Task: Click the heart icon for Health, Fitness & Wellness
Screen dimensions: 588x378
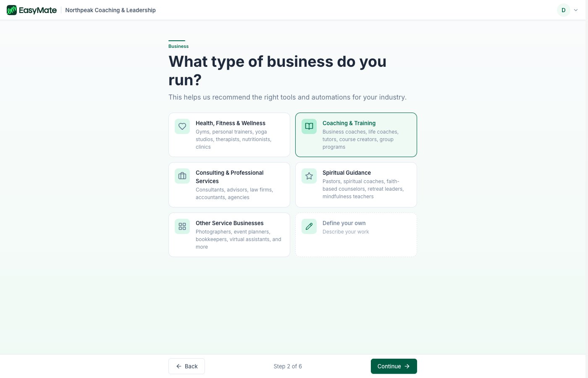Action: (x=182, y=126)
